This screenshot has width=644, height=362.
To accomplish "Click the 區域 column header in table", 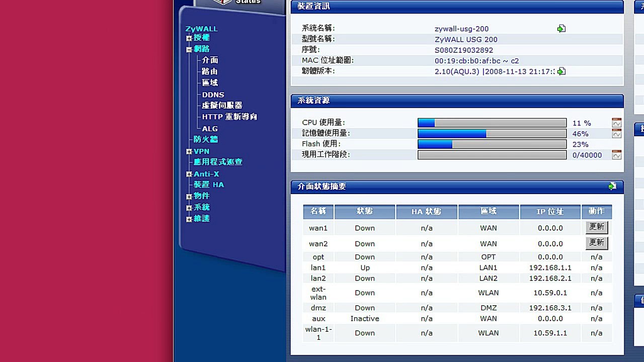I will (489, 212).
